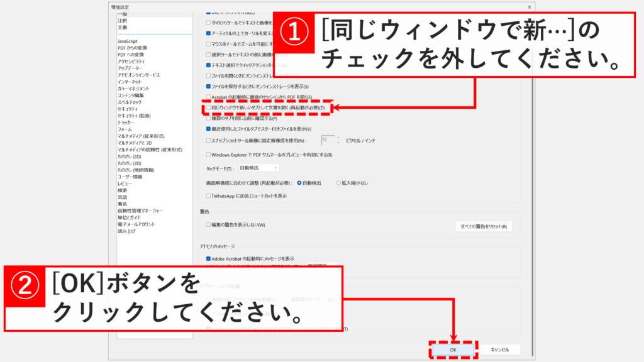This screenshot has width=644, height=362.
Task: Click the キャンセル button
Action: (x=500, y=349)
